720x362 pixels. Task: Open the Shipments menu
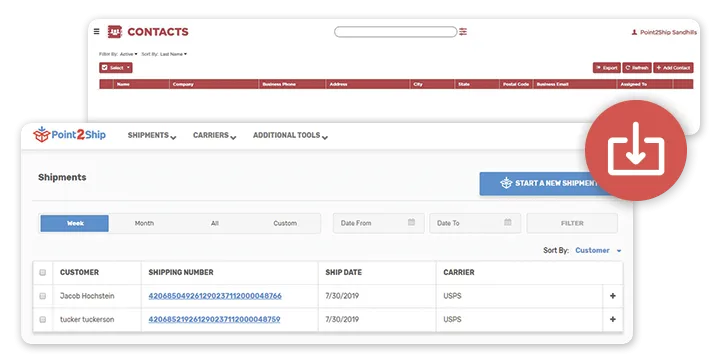point(152,136)
